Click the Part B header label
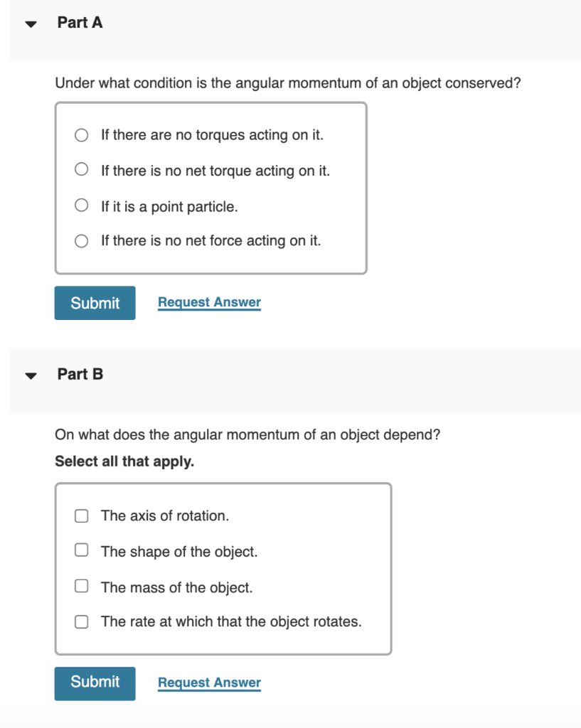 coord(80,375)
